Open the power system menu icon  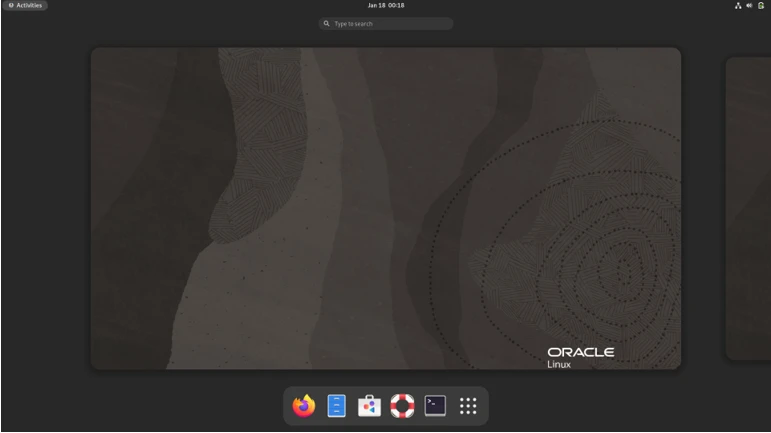click(761, 5)
